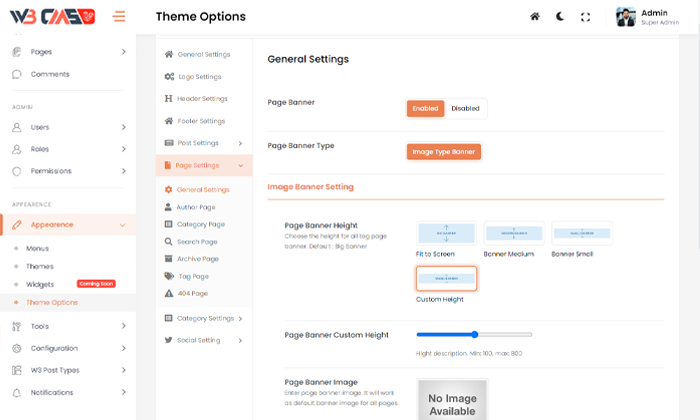Click the Logo Settings gears icon
This screenshot has height=420, width=700.
169,77
